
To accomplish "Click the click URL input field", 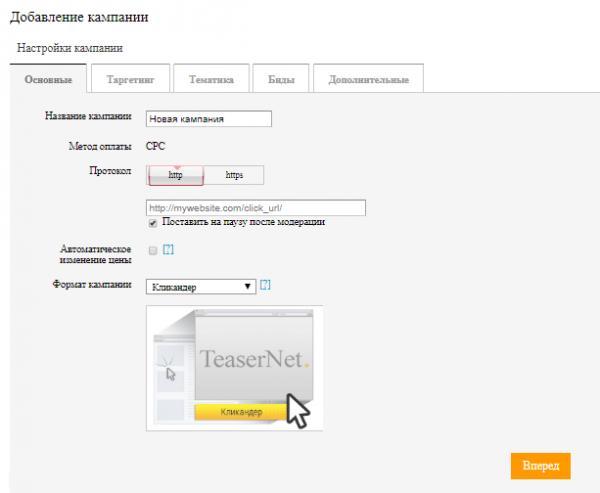I will 256,208.
